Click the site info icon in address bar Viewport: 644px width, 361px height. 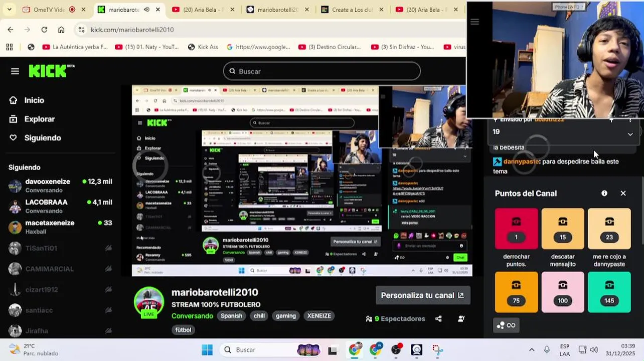click(x=82, y=30)
